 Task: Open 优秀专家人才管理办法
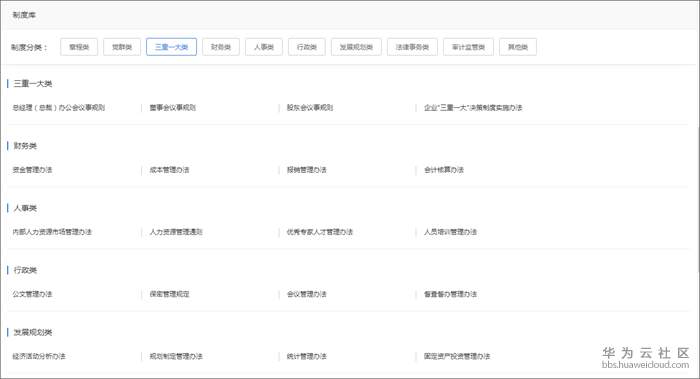[x=320, y=232]
